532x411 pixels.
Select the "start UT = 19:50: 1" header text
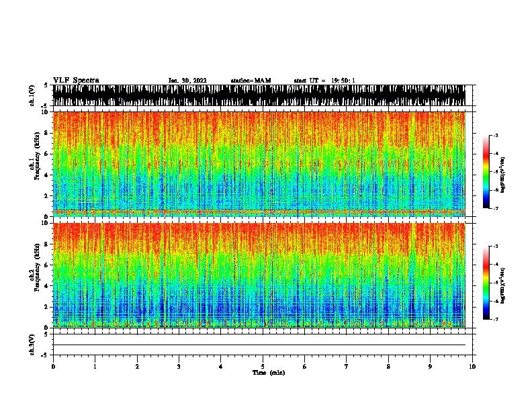click(x=324, y=81)
